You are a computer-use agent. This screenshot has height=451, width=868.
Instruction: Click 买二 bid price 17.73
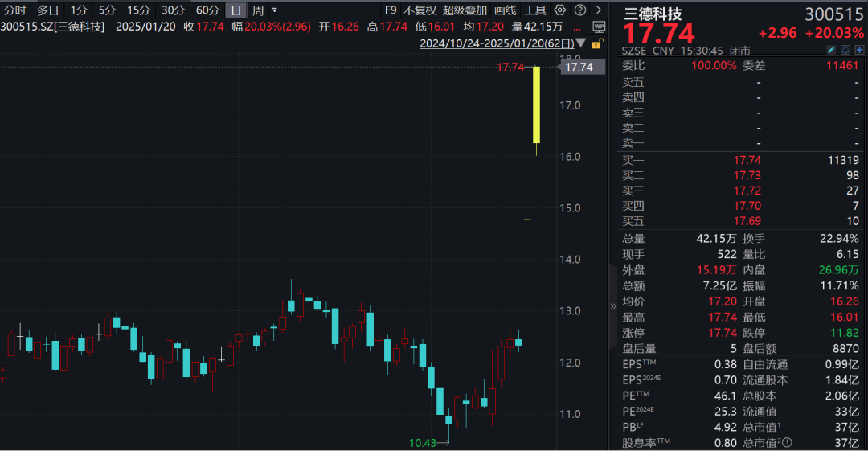pos(747,175)
